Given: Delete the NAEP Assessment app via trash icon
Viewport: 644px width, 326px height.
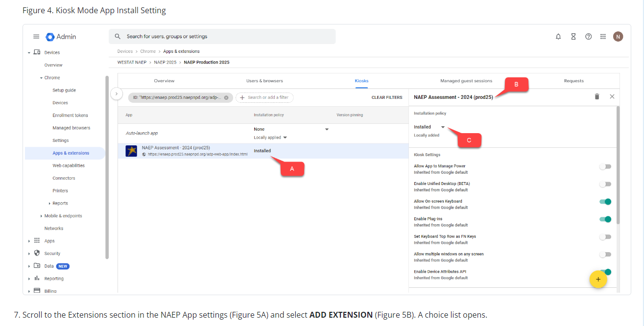Looking at the screenshot, I should click(x=596, y=97).
